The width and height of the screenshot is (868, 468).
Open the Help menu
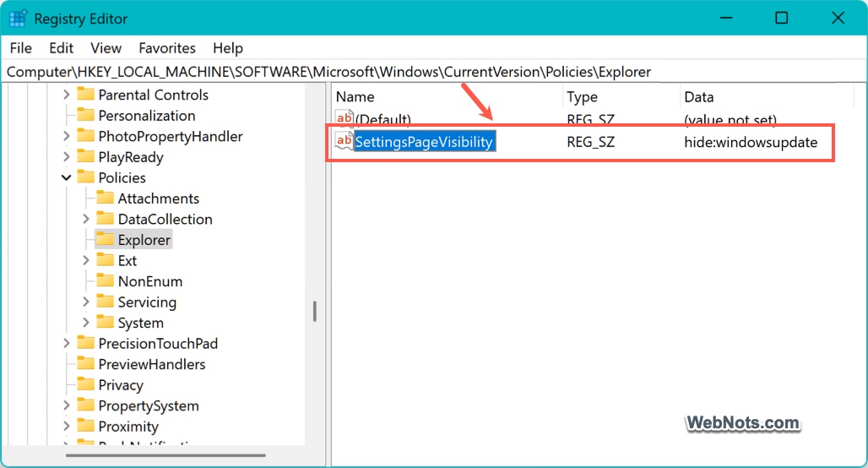click(x=227, y=48)
